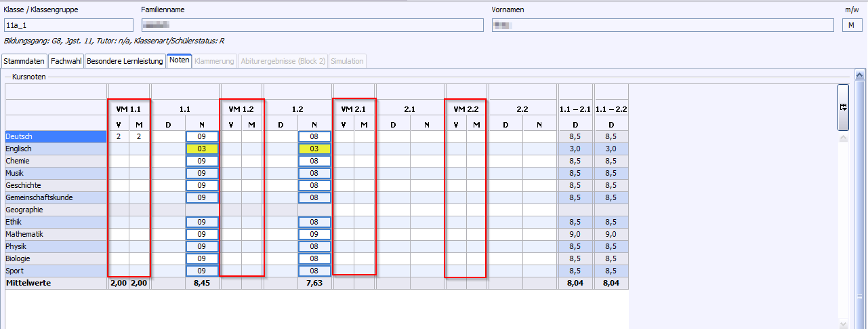
Task: Click Mathematik grade 09 in column 1.2
Action: 314,234
